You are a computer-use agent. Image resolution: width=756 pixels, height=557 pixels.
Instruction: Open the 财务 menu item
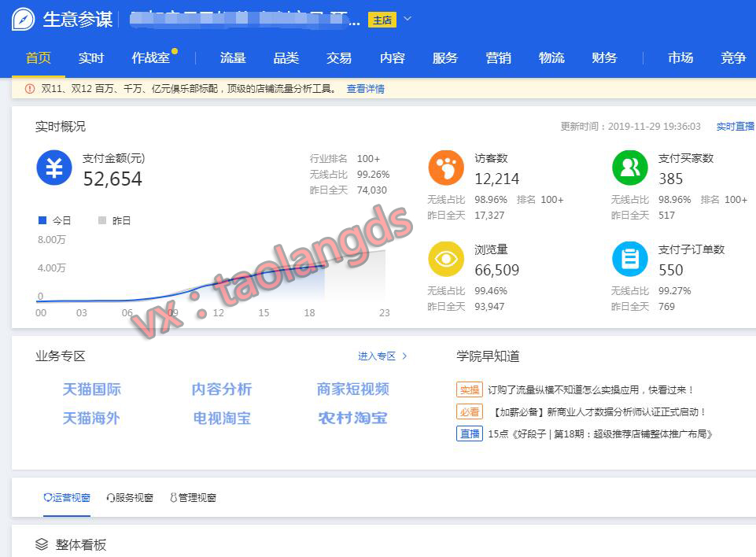tap(604, 58)
